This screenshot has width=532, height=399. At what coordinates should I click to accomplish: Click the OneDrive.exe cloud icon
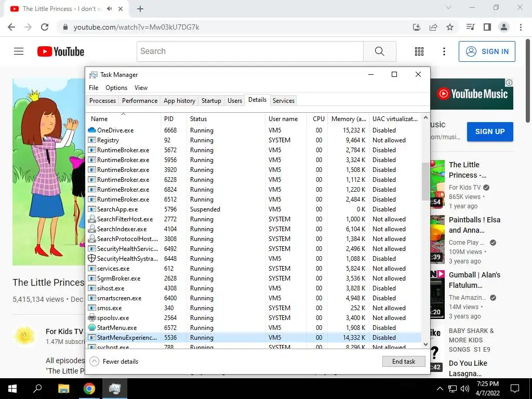(91, 130)
